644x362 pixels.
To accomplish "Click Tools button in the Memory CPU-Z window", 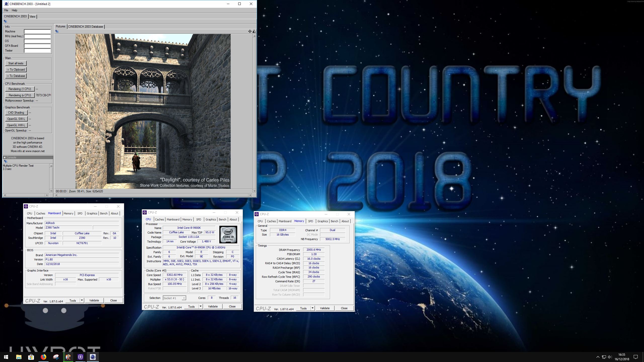I will coord(303,308).
